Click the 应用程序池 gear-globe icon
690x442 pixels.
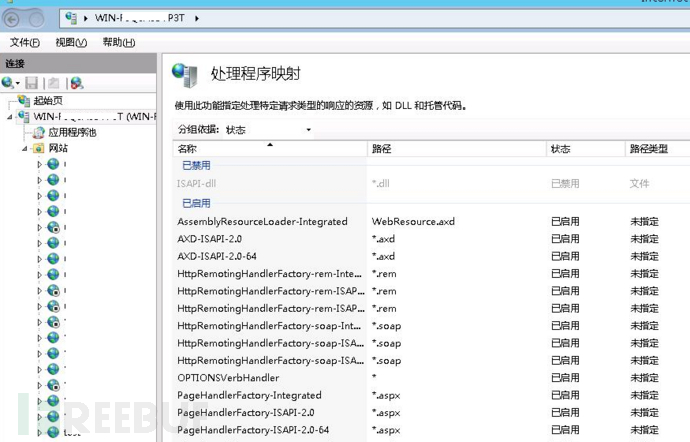click(x=39, y=132)
